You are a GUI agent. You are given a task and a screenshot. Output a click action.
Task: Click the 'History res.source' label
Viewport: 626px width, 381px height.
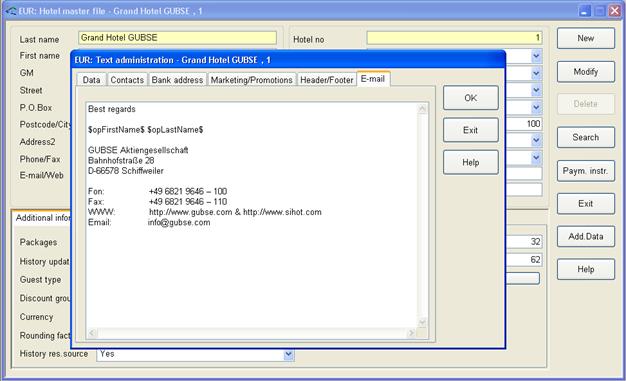click(54, 354)
